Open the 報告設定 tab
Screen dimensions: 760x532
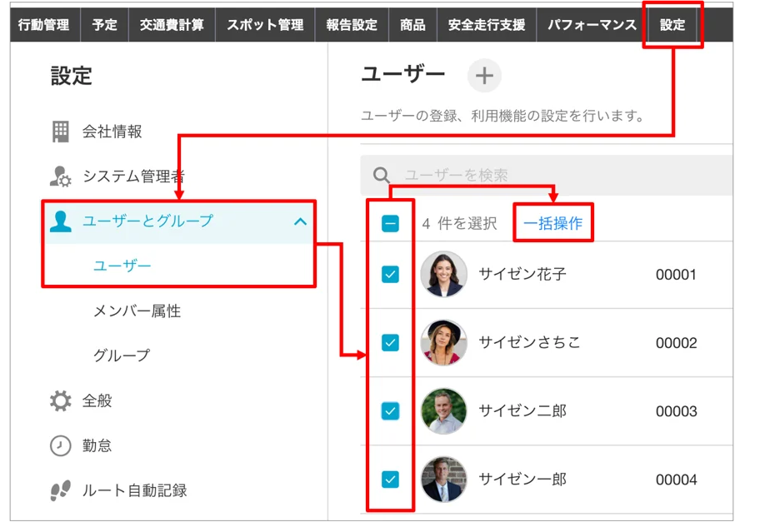coord(352,25)
